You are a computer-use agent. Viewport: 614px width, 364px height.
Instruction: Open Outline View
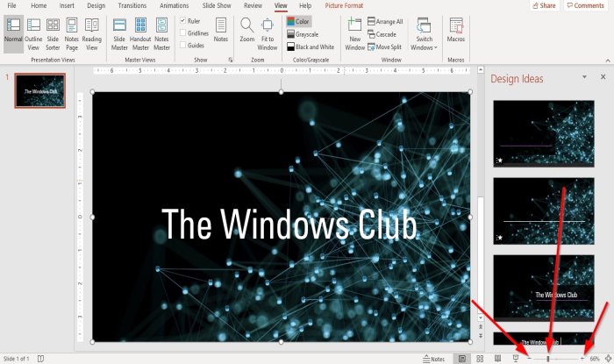(33, 34)
